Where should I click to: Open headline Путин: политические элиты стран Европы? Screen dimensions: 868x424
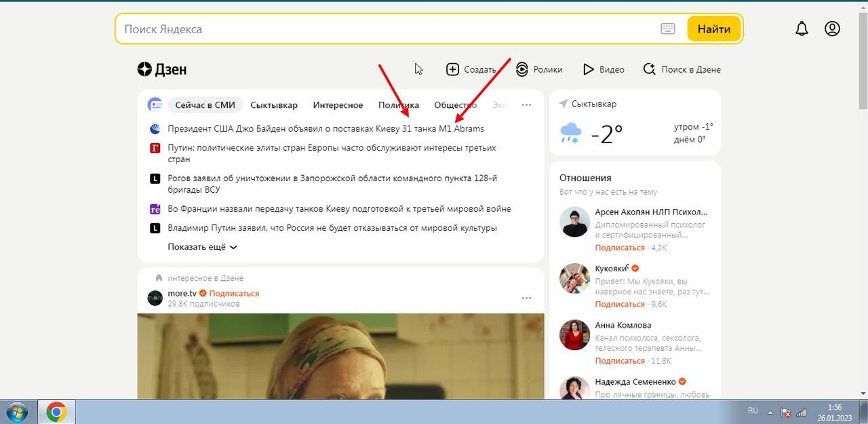click(x=332, y=153)
